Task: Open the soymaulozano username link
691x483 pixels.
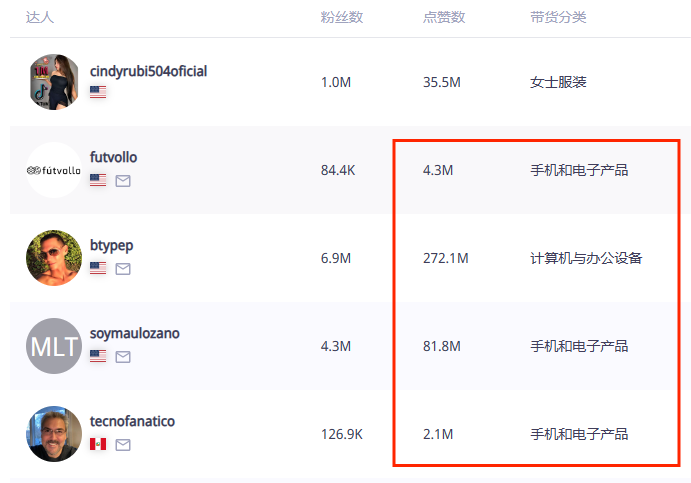Action: (135, 334)
